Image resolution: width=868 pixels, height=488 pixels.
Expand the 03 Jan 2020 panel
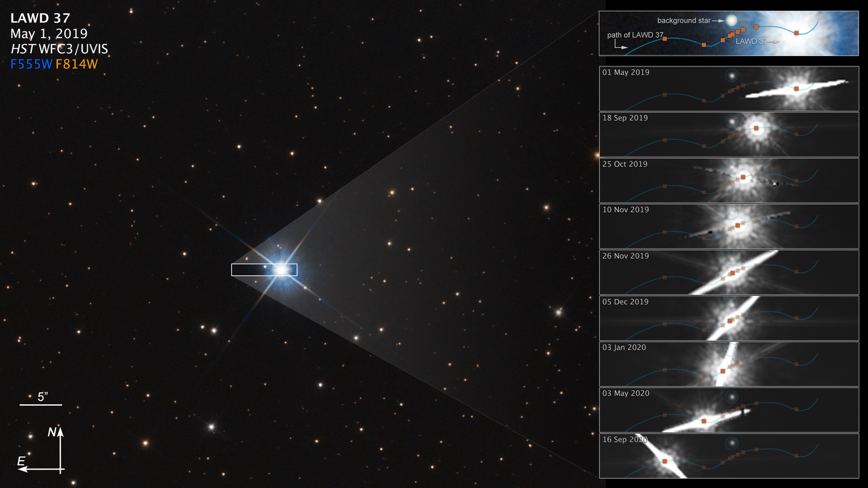pos(624,347)
